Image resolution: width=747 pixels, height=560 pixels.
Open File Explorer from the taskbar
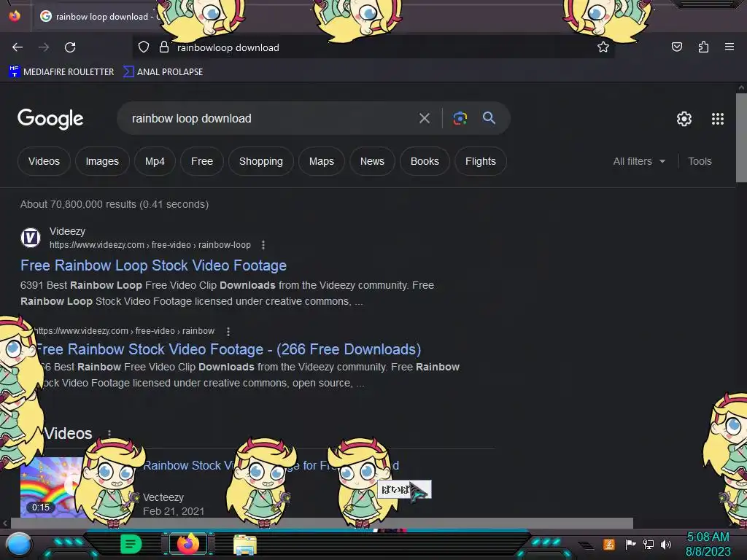coord(245,545)
